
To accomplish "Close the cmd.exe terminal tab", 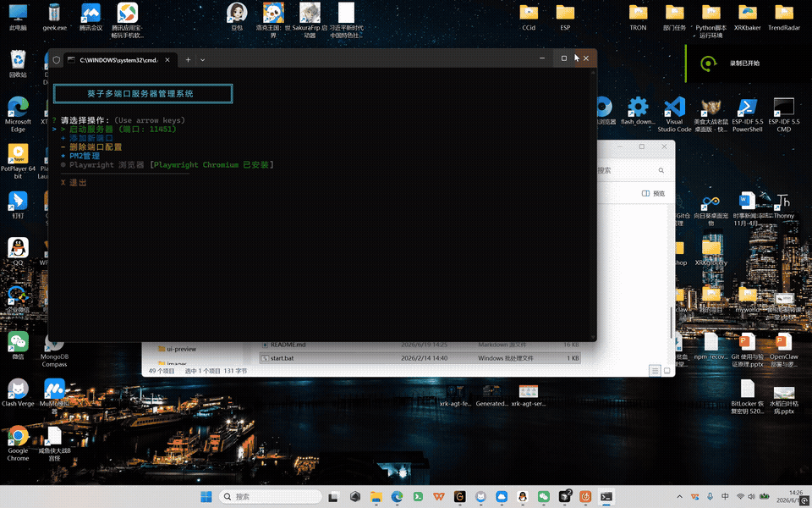I will 167,59.
